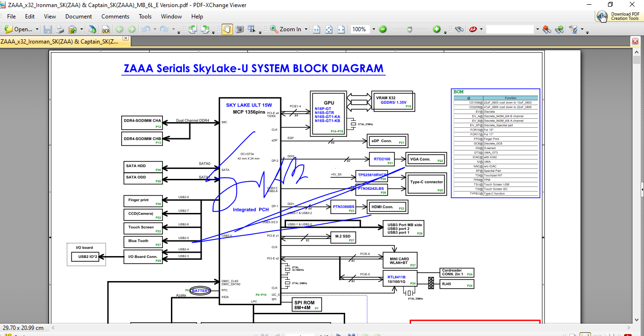Click the Fit Page icon

(x=329, y=29)
